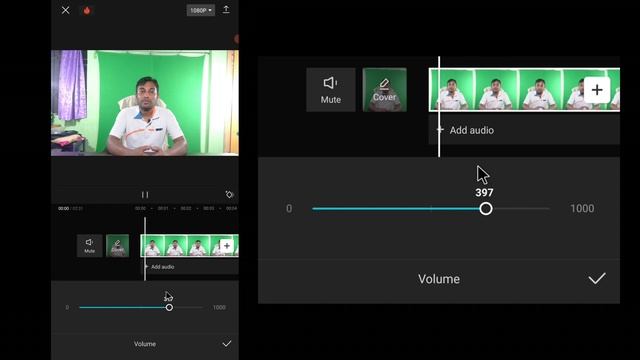Click the 00:00 current time readout

(x=63, y=208)
